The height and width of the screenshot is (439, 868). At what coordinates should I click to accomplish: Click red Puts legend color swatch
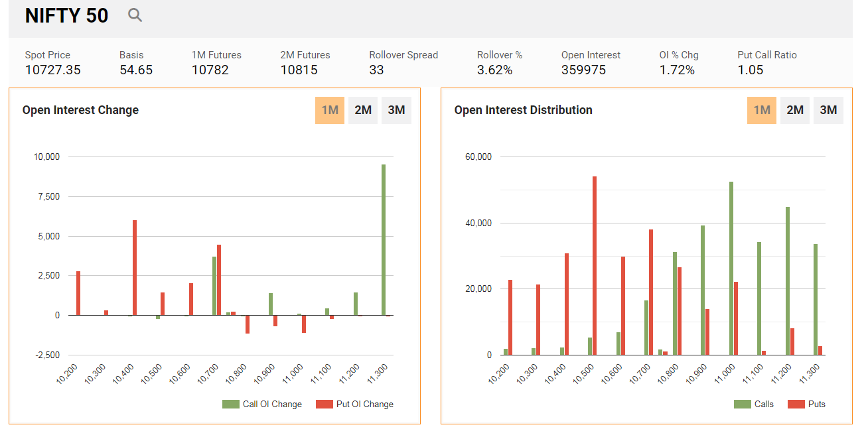pos(796,404)
